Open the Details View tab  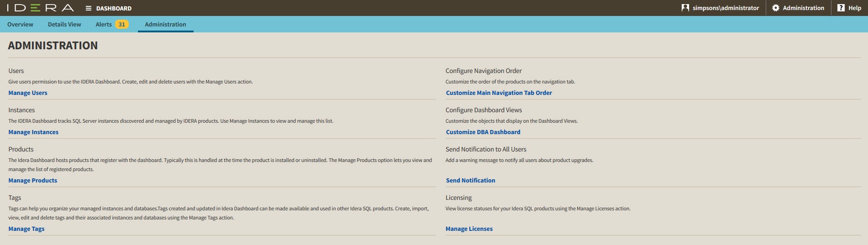pos(64,24)
